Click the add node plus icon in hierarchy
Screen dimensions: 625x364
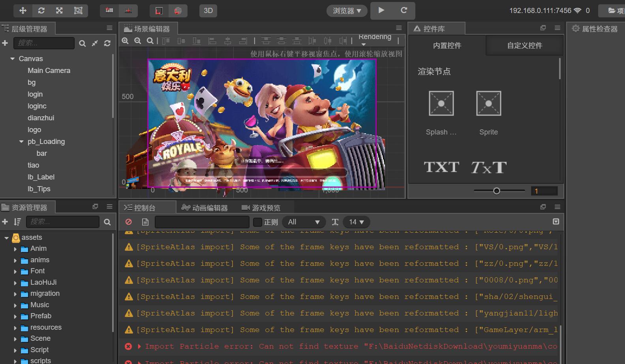coord(5,43)
